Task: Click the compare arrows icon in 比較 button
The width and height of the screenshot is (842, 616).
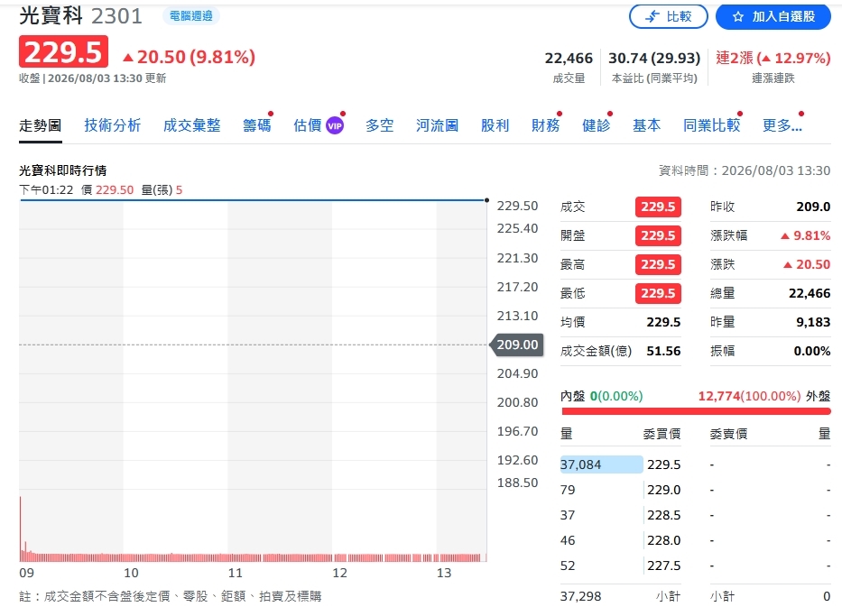Action: point(652,16)
